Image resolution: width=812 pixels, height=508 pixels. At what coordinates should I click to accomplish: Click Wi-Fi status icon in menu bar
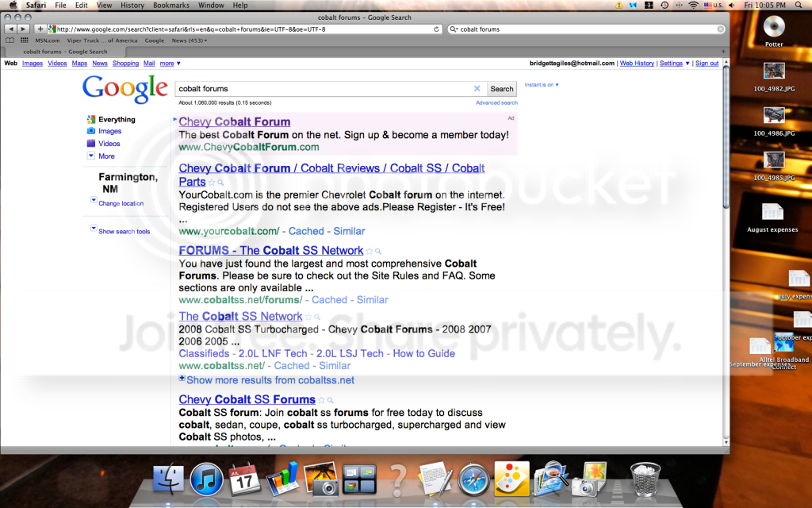coord(693,6)
